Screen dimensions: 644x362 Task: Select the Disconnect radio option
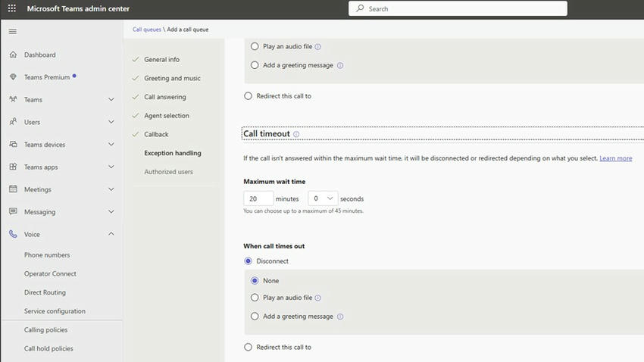tap(248, 261)
